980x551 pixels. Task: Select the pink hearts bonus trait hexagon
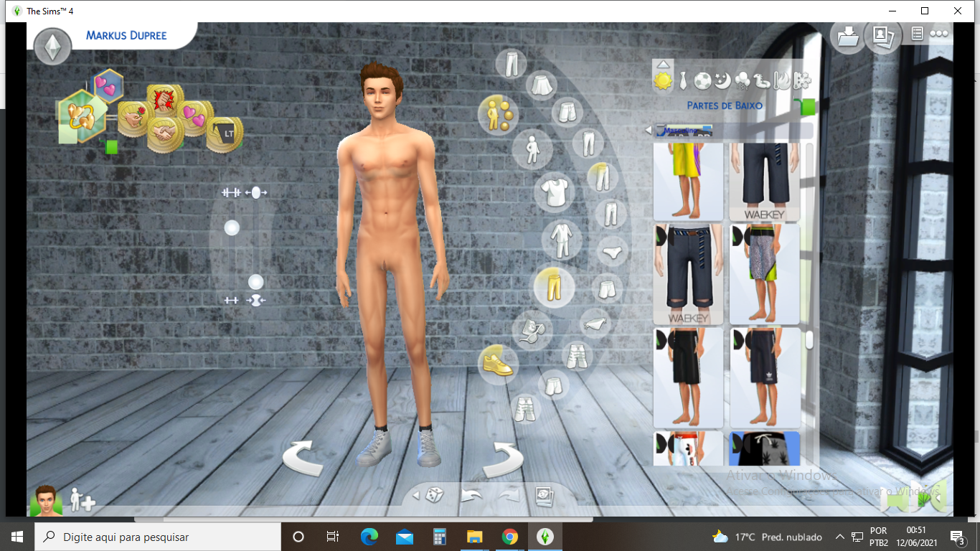[108, 88]
